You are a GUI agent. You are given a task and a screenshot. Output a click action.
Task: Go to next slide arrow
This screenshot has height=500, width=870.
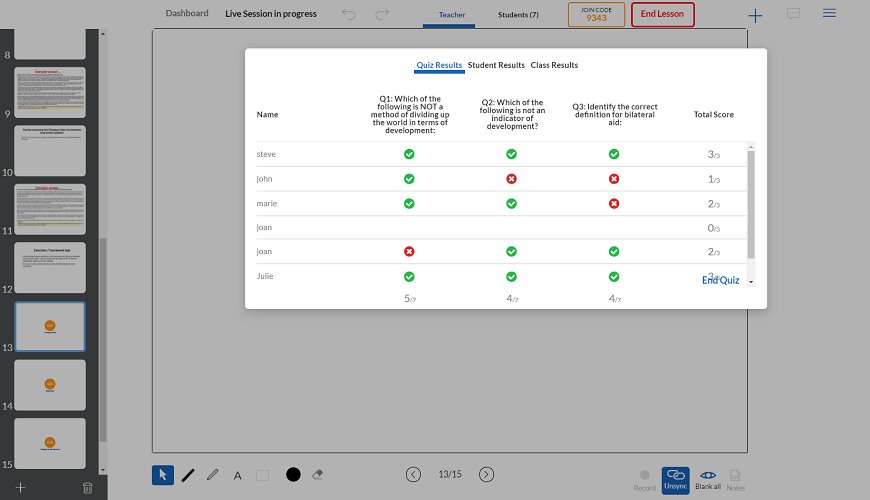[x=487, y=474]
